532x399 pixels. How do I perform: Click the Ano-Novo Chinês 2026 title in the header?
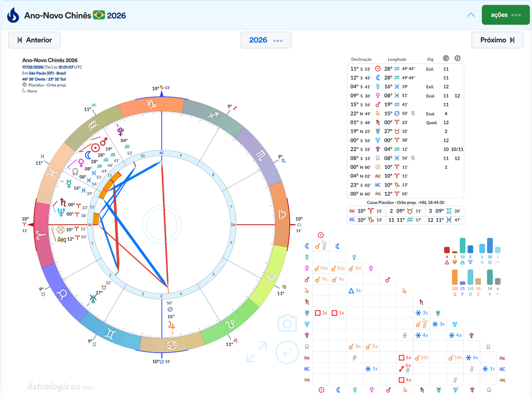point(75,16)
